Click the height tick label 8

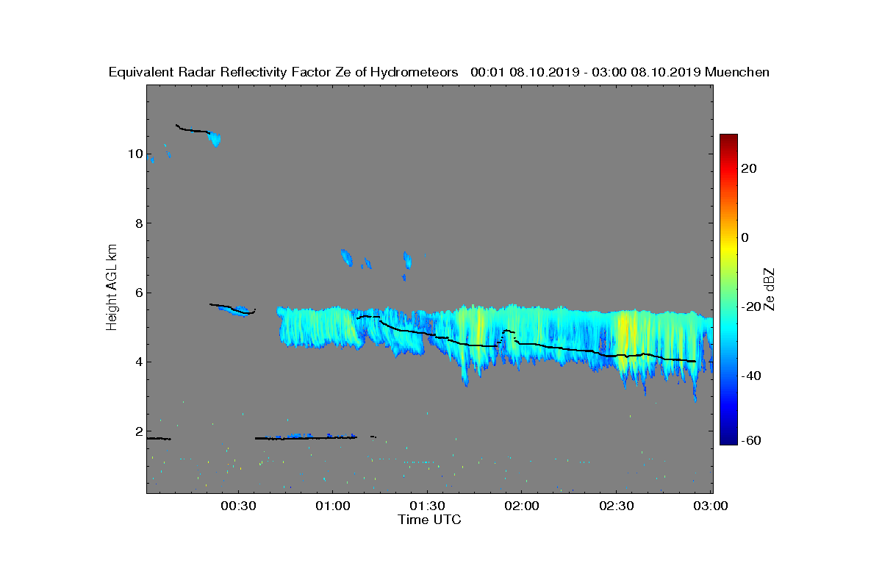137,223
